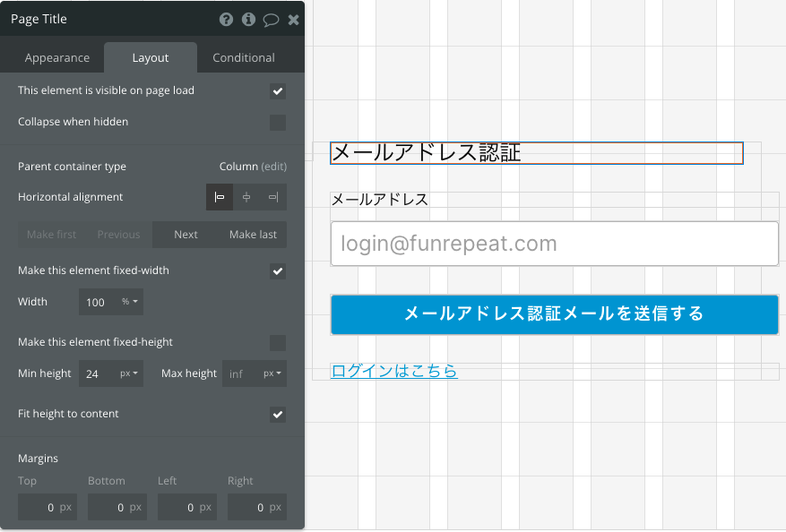Close the Page Title property panel
Screen dimensions: 786x532
point(293,20)
